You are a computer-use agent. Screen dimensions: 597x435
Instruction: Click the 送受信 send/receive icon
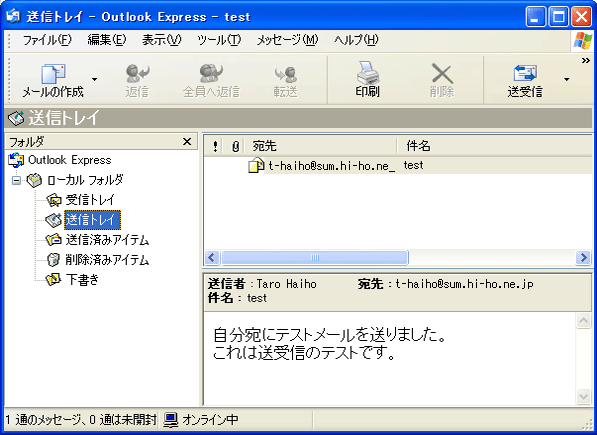[525, 73]
